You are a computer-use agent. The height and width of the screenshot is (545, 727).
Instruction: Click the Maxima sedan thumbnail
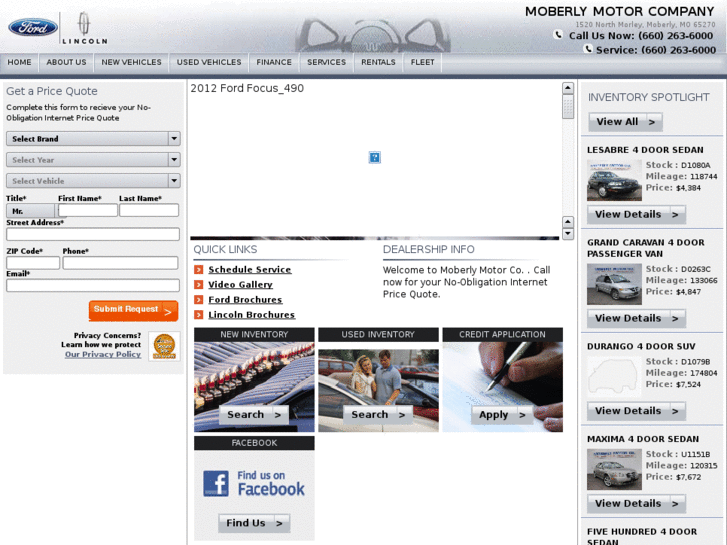pyautogui.click(x=614, y=469)
